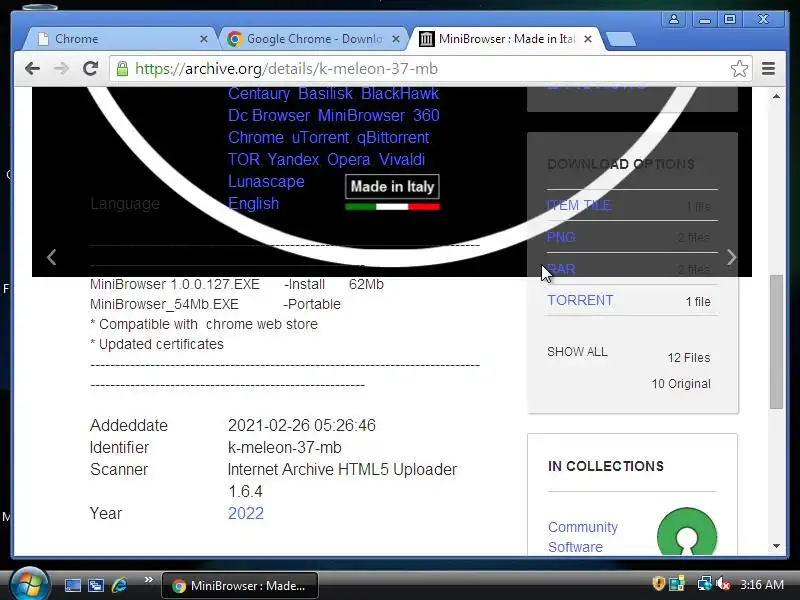Show previous image in carousel

tap(51, 257)
